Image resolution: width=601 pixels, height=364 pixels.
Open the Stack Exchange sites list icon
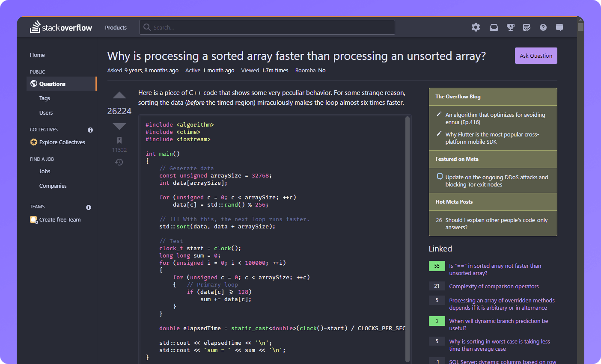point(559,27)
